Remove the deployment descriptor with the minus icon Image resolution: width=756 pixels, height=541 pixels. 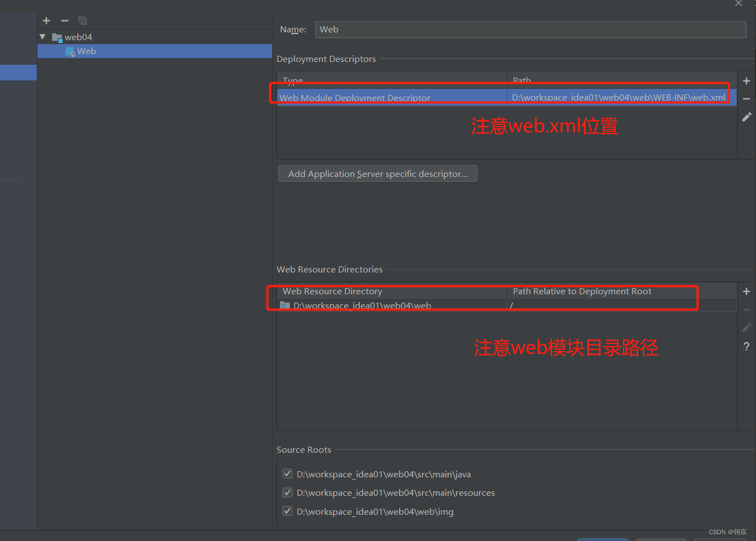(747, 99)
